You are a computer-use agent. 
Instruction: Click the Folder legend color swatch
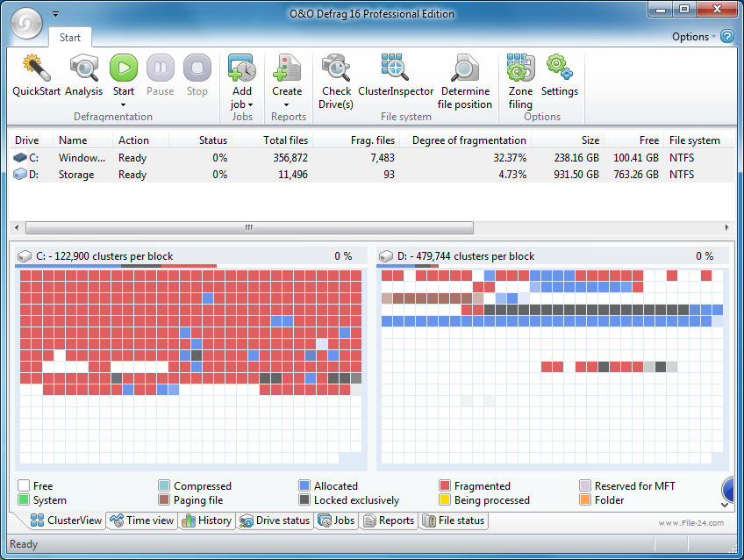click(585, 499)
